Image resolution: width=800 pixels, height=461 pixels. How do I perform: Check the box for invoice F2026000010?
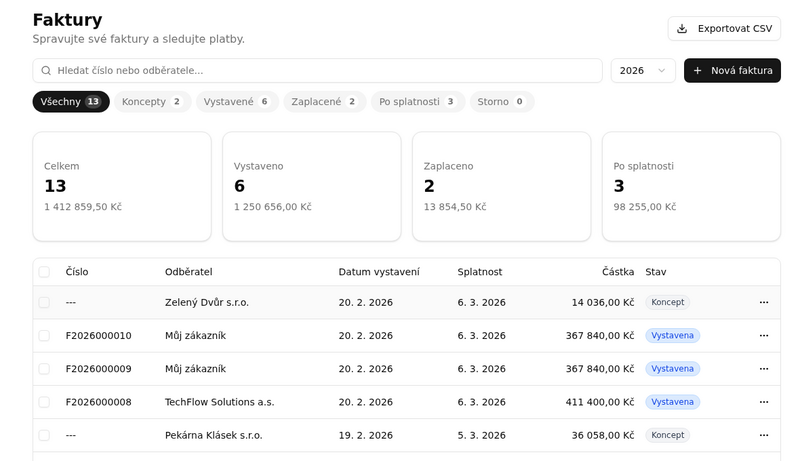pyautogui.click(x=44, y=336)
